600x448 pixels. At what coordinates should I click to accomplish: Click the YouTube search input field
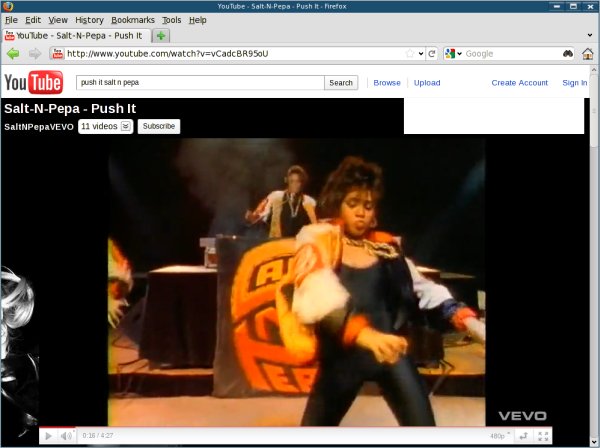(200, 83)
